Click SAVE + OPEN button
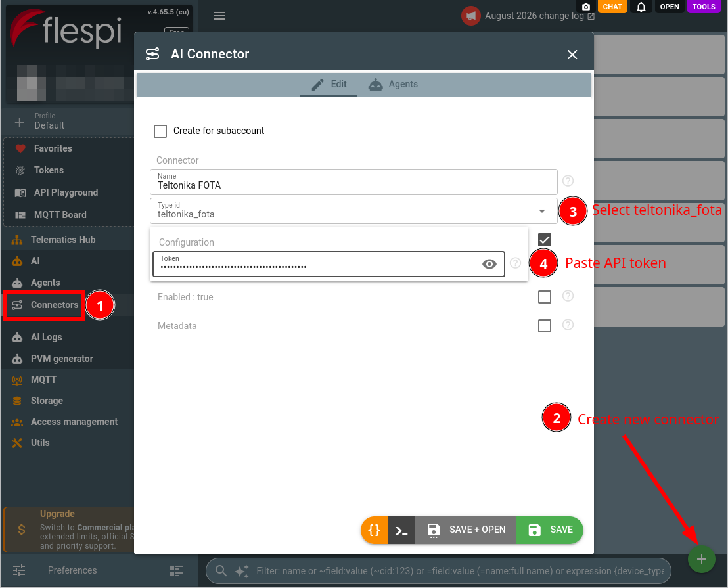This screenshot has width=728, height=588. (466, 530)
